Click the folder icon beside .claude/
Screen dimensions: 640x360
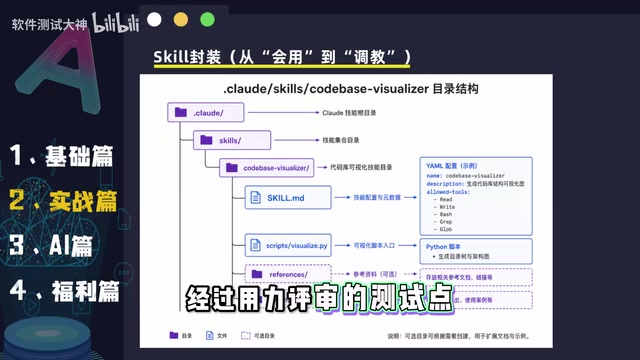(181, 112)
